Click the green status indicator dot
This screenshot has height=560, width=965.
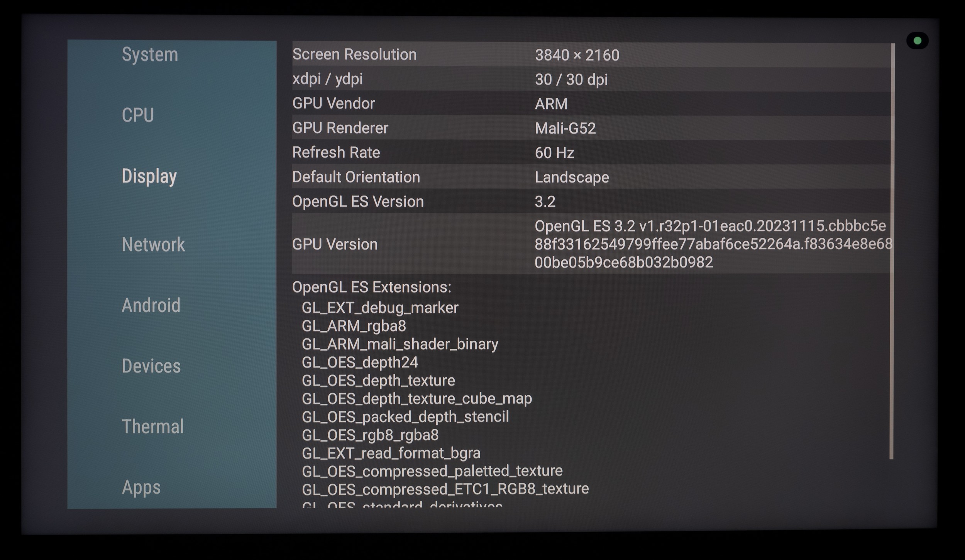918,41
